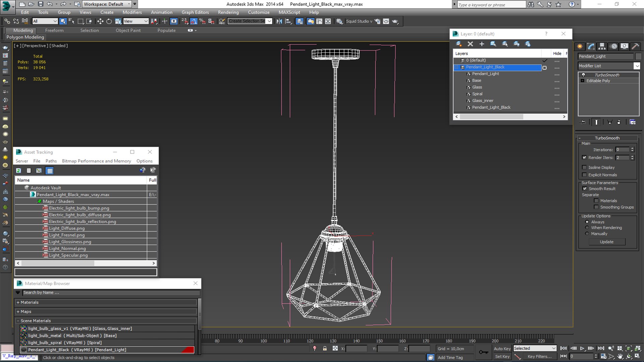Expand the Materials group in Material Browser
This screenshot has height=362, width=644.
[18, 302]
